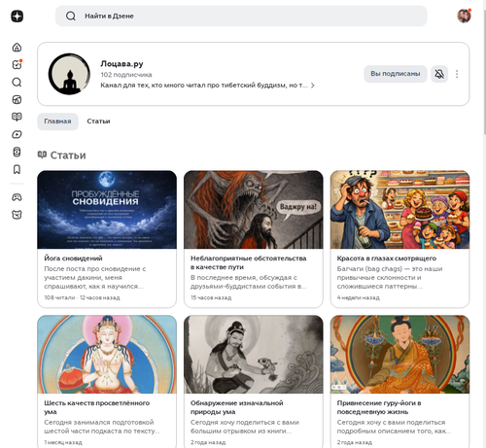Open Обнаружение изначальной природы ума image

coord(254,355)
